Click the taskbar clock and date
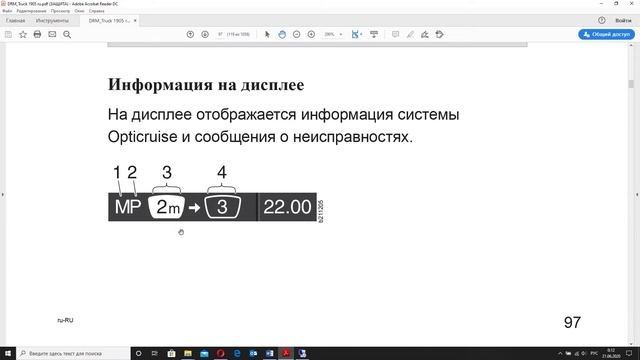The height and width of the screenshot is (360, 640). coord(611,353)
